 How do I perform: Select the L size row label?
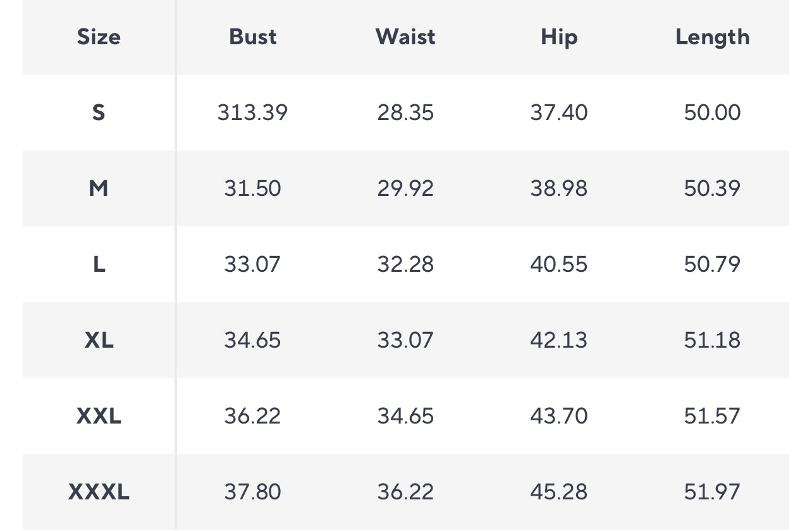tap(99, 264)
